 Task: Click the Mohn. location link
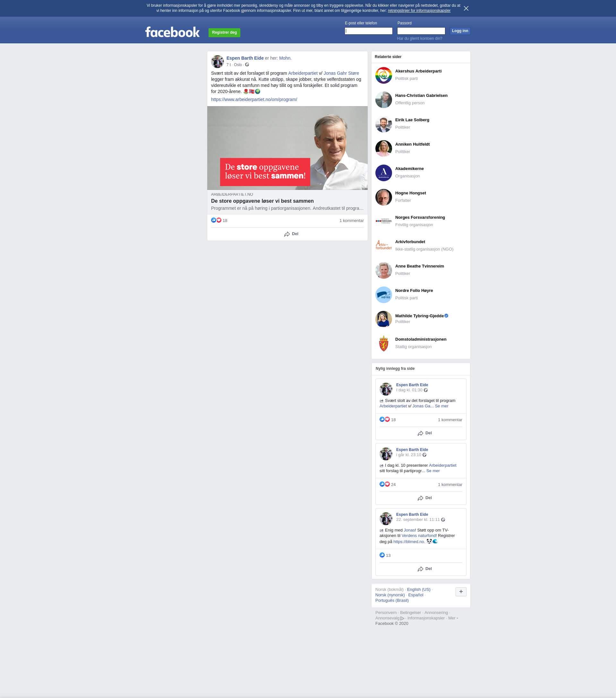(x=285, y=58)
